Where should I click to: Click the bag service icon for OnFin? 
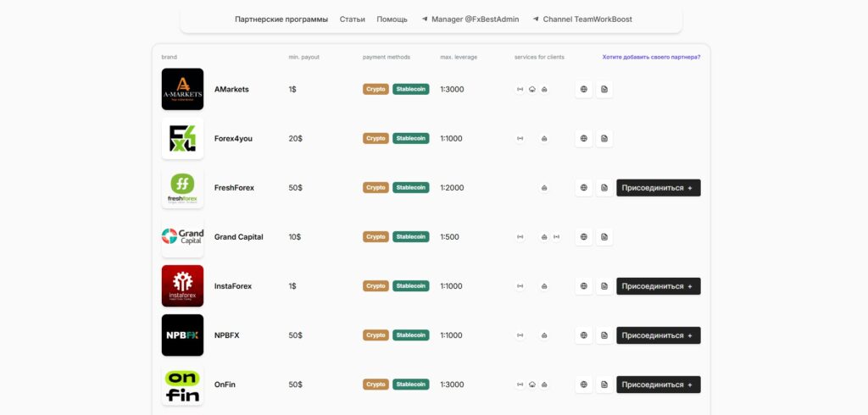click(544, 385)
